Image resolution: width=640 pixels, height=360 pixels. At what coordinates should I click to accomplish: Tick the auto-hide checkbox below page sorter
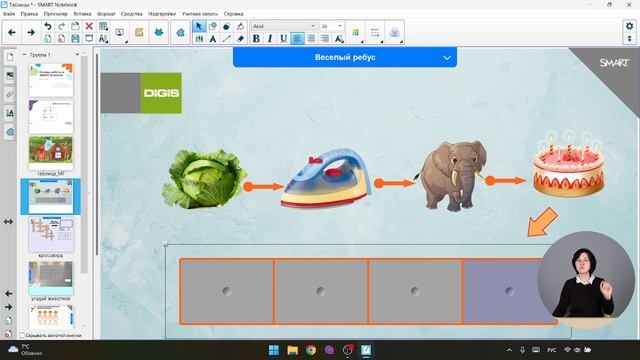tap(22, 336)
